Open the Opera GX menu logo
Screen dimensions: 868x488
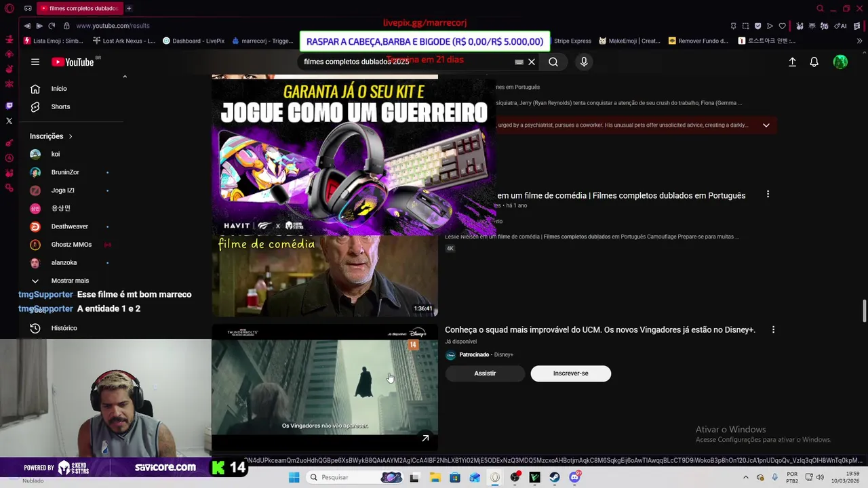click(x=9, y=8)
